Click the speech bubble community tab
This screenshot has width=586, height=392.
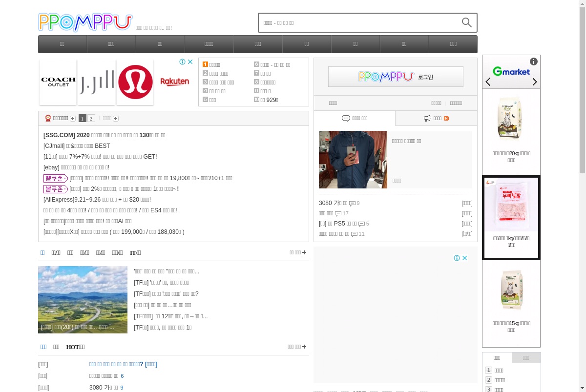[355, 118]
